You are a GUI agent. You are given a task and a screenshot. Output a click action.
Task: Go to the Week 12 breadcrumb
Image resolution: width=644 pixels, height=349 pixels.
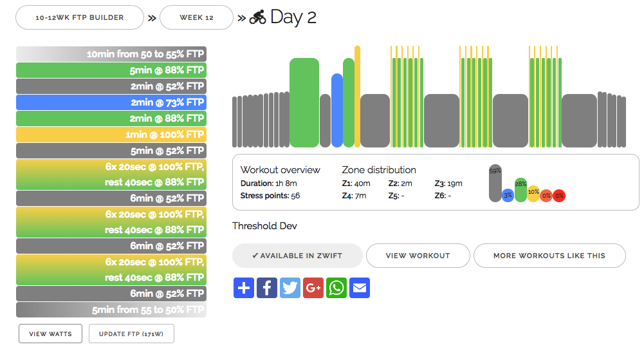[196, 17]
